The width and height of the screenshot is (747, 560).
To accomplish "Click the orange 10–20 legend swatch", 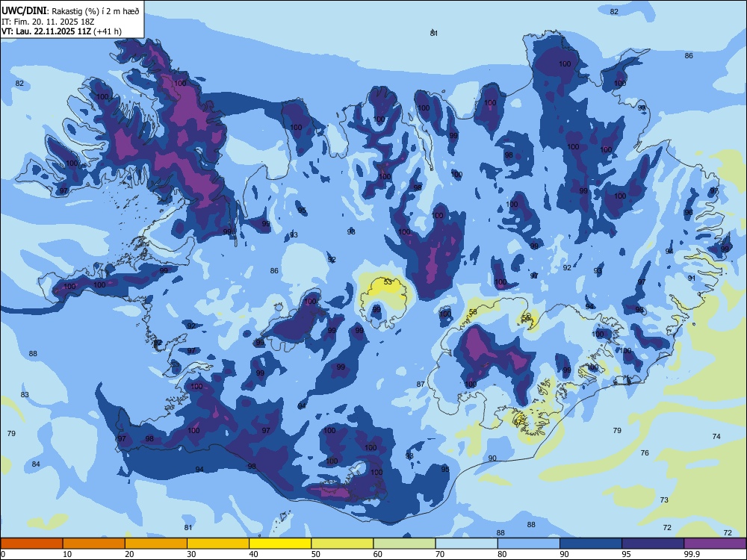I will coord(94,544).
